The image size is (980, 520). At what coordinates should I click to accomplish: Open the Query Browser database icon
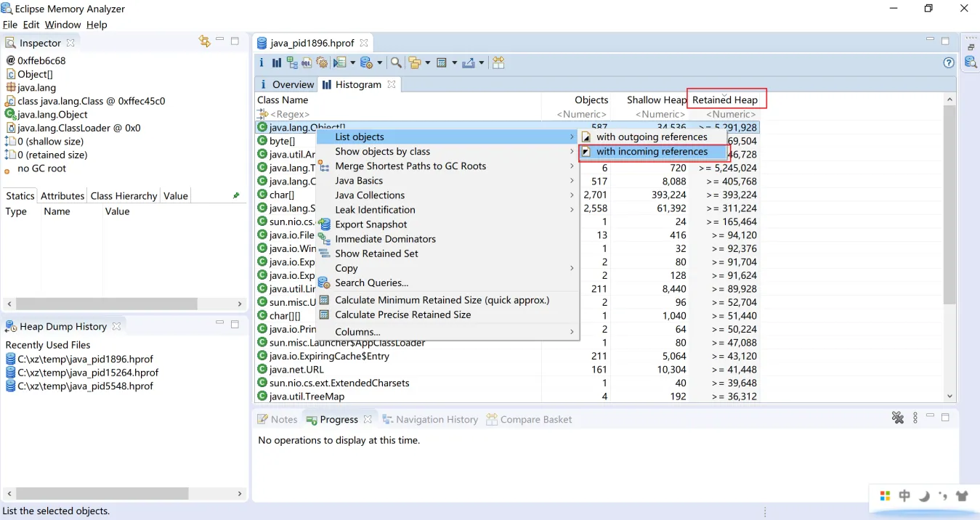point(366,62)
